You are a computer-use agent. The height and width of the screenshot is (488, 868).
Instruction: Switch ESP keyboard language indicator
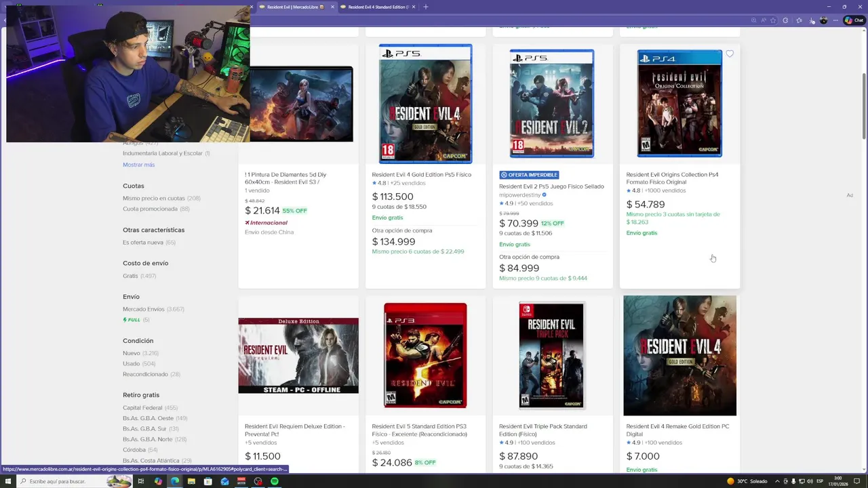(x=820, y=481)
